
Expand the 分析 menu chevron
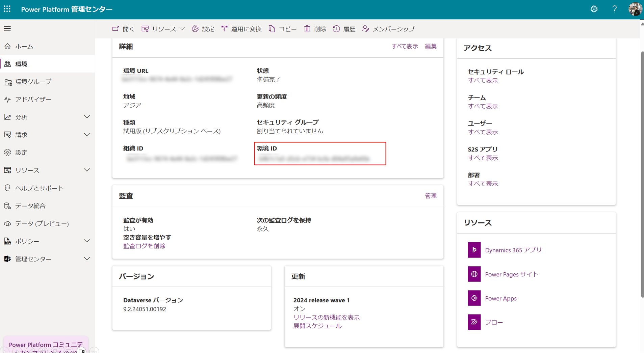pyautogui.click(x=87, y=117)
